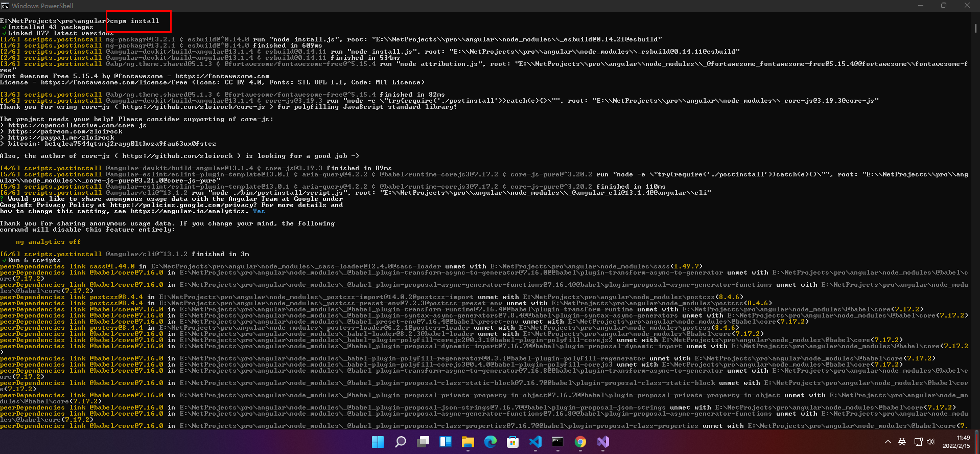Switch to Google Chrome in taskbar
This screenshot has height=454, width=980.
tap(580, 442)
